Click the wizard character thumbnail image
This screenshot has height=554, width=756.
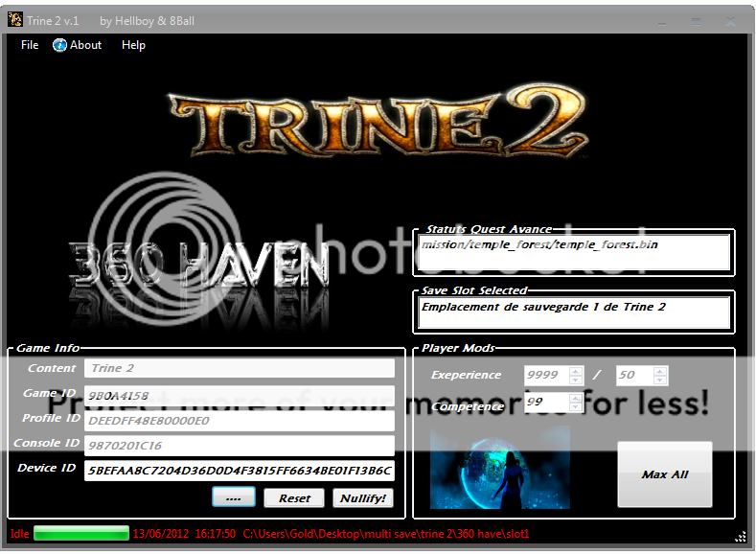coord(499,468)
